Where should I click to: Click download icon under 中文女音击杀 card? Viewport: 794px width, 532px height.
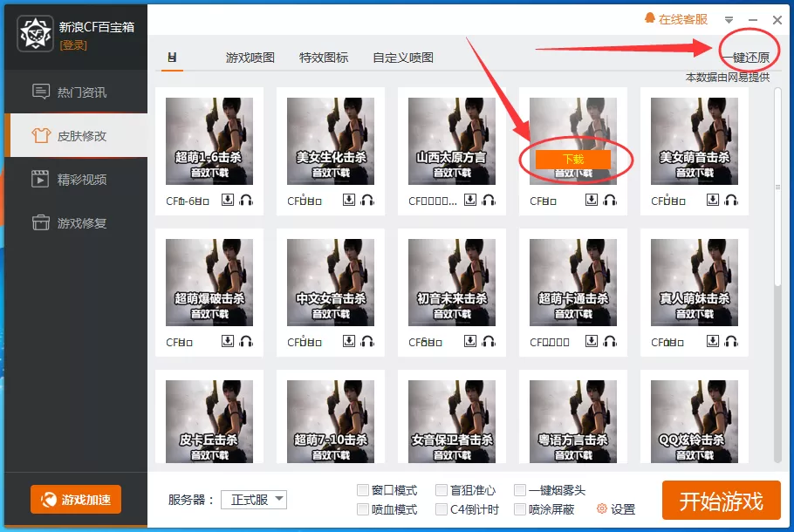(x=349, y=341)
